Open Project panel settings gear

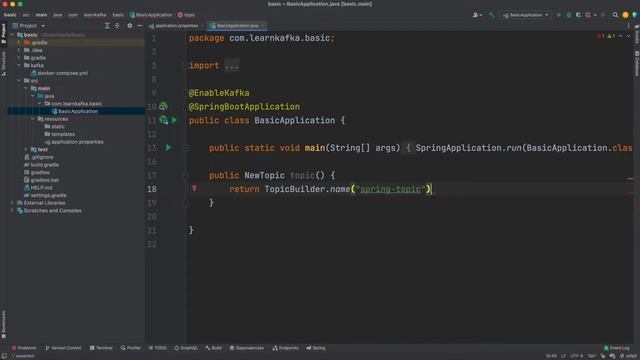pyautogui.click(x=130, y=26)
